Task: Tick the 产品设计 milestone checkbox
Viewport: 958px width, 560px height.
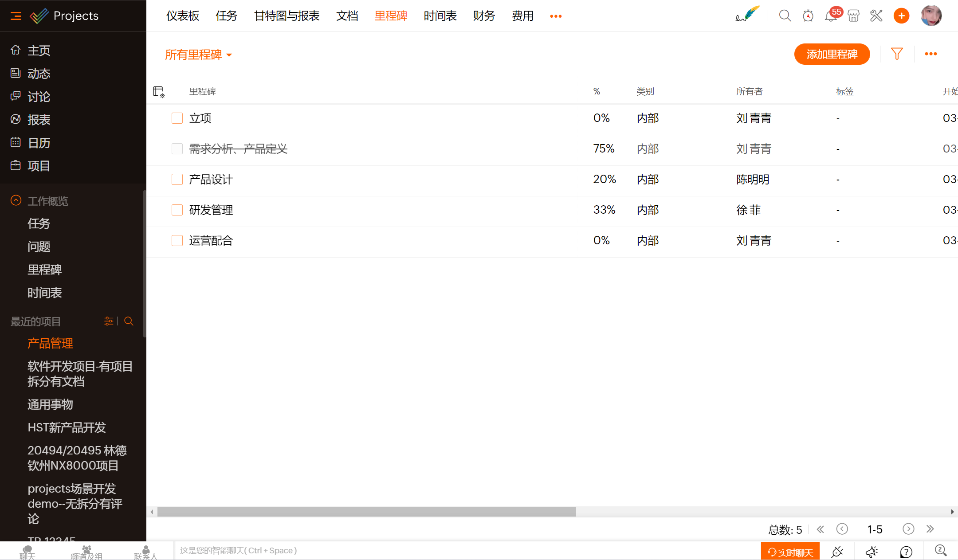Action: coord(177,179)
